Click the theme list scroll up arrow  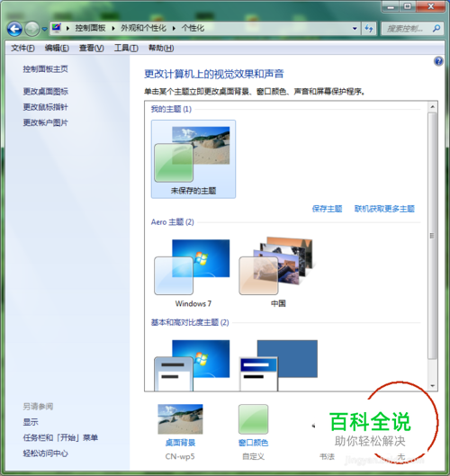[432, 107]
